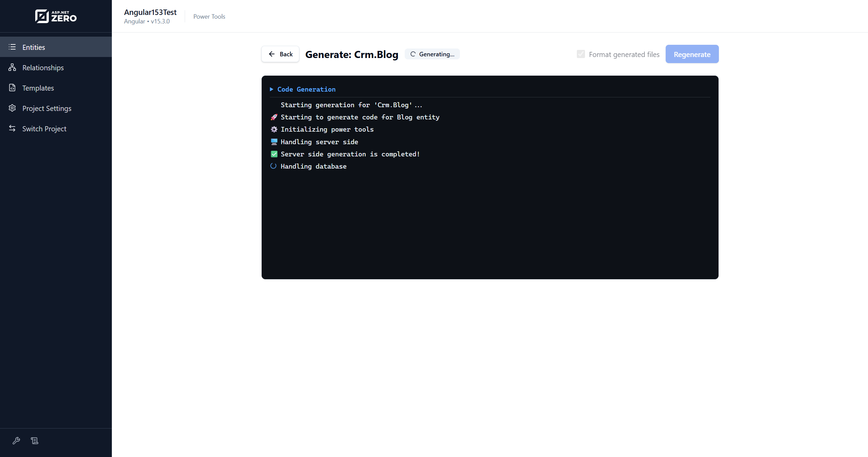Open the wrench tools icon at sidebar bottom

pyautogui.click(x=16, y=441)
